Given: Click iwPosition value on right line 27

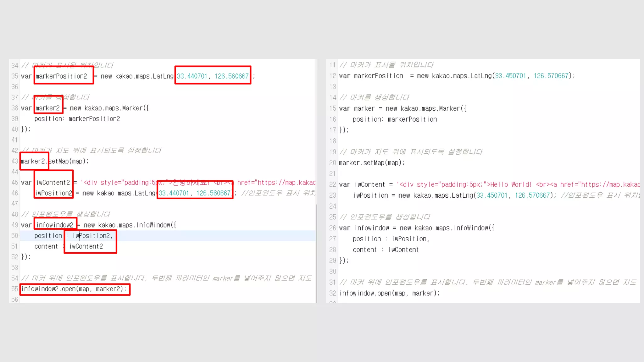Looking at the screenshot, I should click(410, 239).
